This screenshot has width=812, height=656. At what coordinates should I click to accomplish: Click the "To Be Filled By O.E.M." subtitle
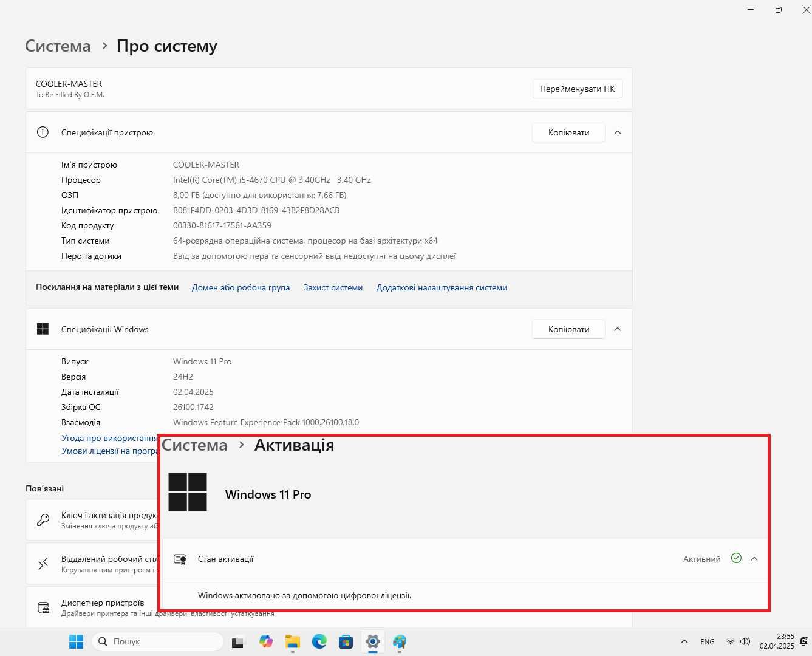click(x=70, y=95)
